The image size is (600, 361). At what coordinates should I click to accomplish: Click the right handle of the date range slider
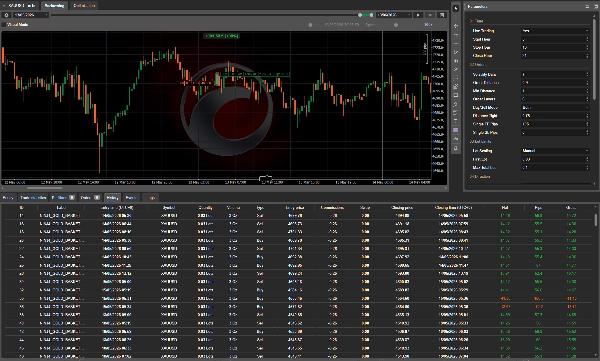click(x=371, y=15)
